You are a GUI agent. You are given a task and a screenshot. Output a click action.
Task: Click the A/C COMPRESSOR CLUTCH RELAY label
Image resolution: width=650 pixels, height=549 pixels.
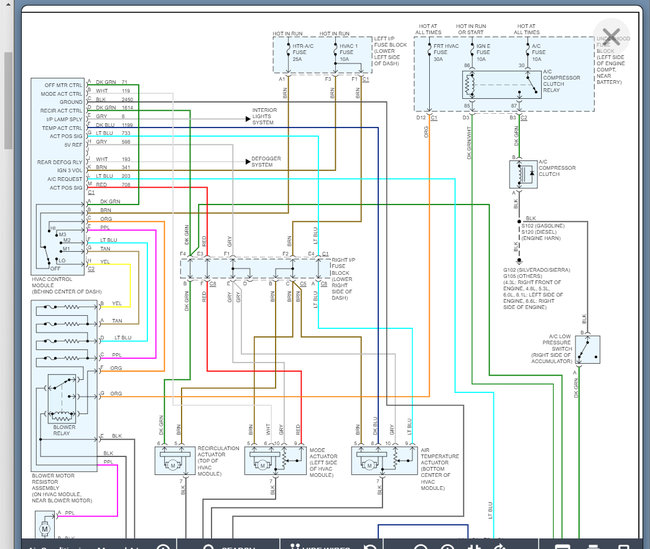click(561, 81)
